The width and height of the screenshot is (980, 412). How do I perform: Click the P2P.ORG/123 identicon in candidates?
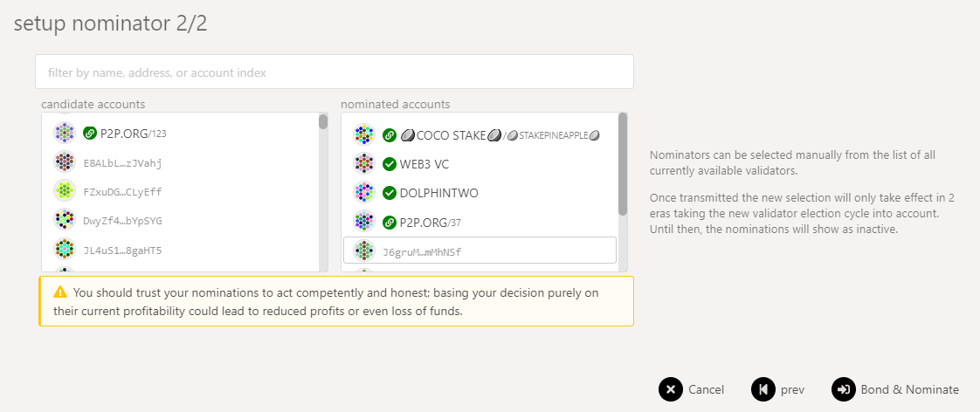tap(65, 134)
